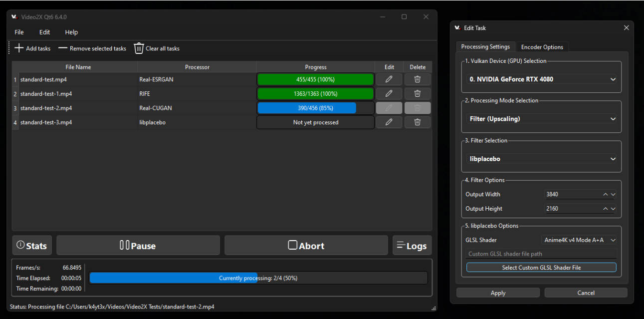Click the Frames/s value 66.8495
This screenshot has height=319, width=644.
tap(72, 268)
